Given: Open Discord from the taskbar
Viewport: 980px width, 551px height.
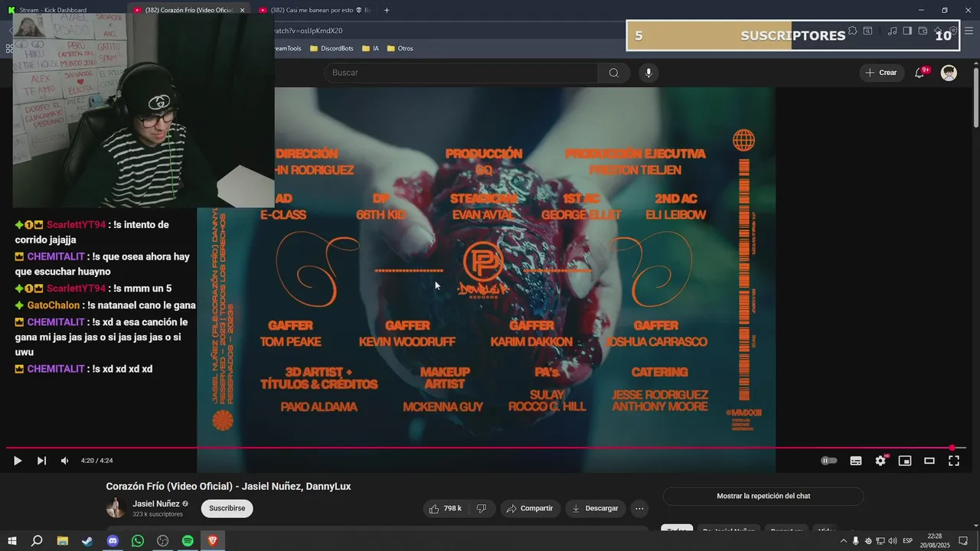Looking at the screenshot, I should coord(113,541).
